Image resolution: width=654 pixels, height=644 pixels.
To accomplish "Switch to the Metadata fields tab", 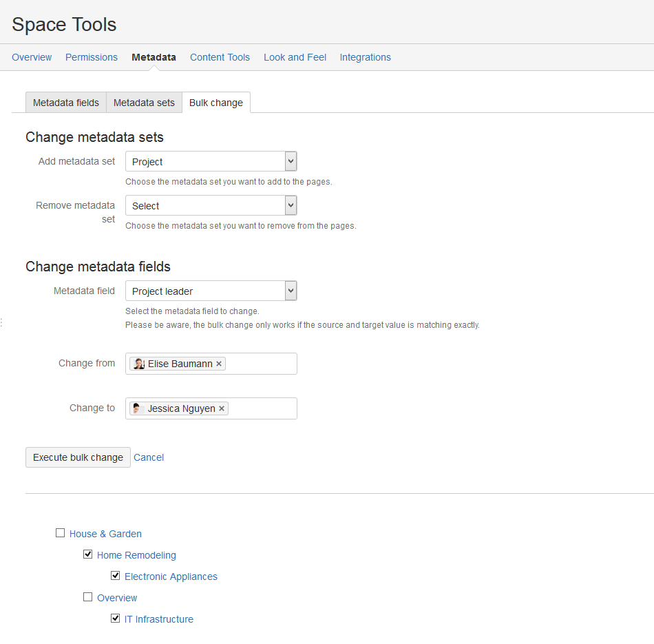I will coord(66,103).
